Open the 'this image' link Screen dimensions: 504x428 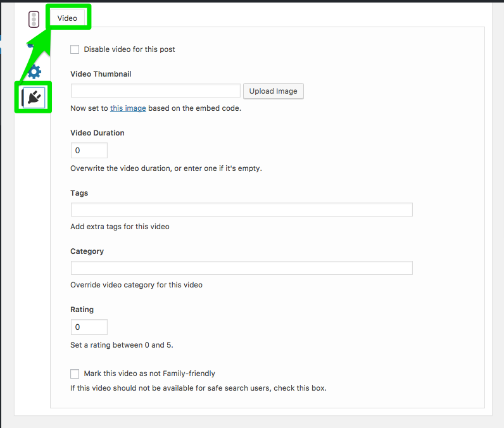pyautogui.click(x=128, y=108)
